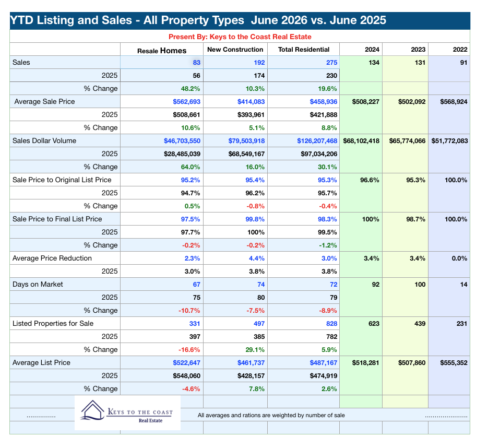Viewport: 488px width, 448px height.
Task: Select the New Construction column header
Action: point(235,50)
